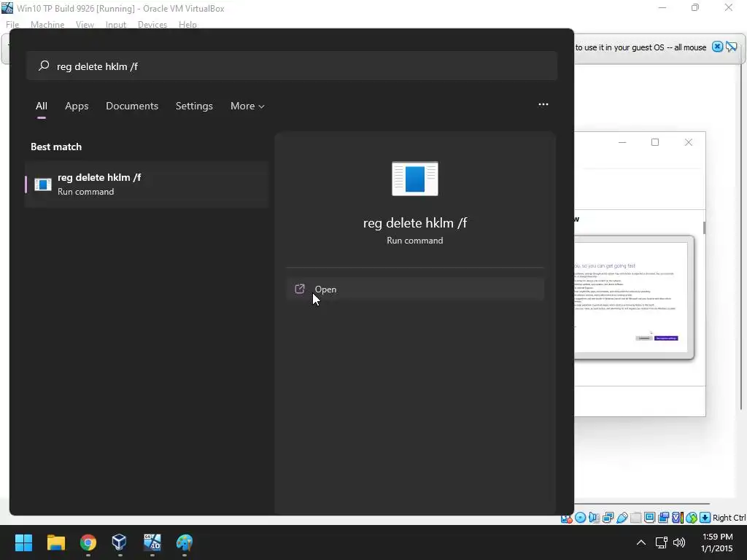
Task: Click the keyboard capture arrow icon by Right Ctrl
Action: (705, 518)
